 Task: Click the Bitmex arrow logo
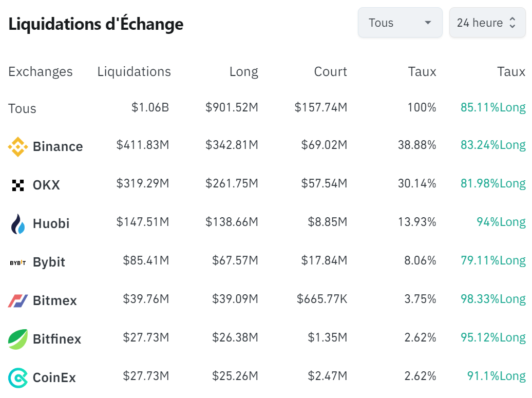(18, 300)
